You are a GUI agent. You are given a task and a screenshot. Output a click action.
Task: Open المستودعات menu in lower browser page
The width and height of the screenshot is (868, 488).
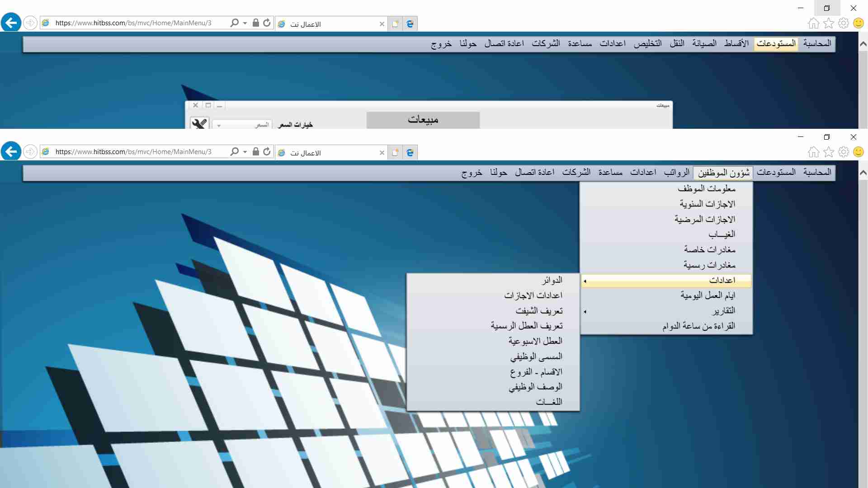(776, 173)
